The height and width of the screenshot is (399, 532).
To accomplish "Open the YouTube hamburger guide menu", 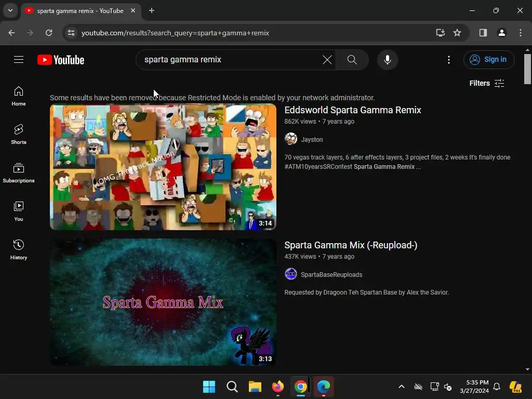I will (x=19, y=60).
